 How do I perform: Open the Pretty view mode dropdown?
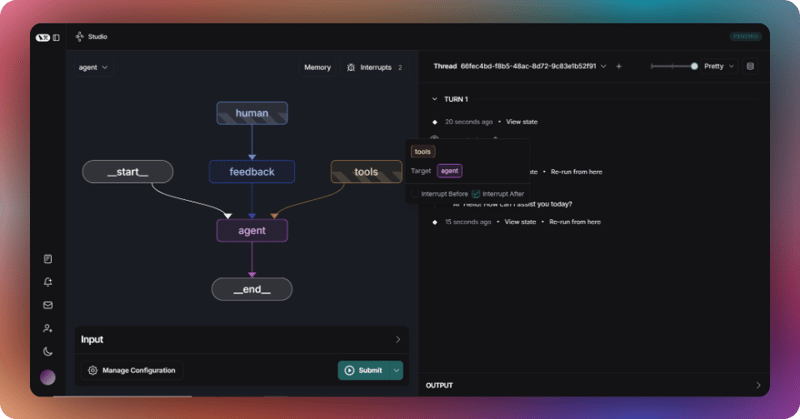click(x=717, y=67)
